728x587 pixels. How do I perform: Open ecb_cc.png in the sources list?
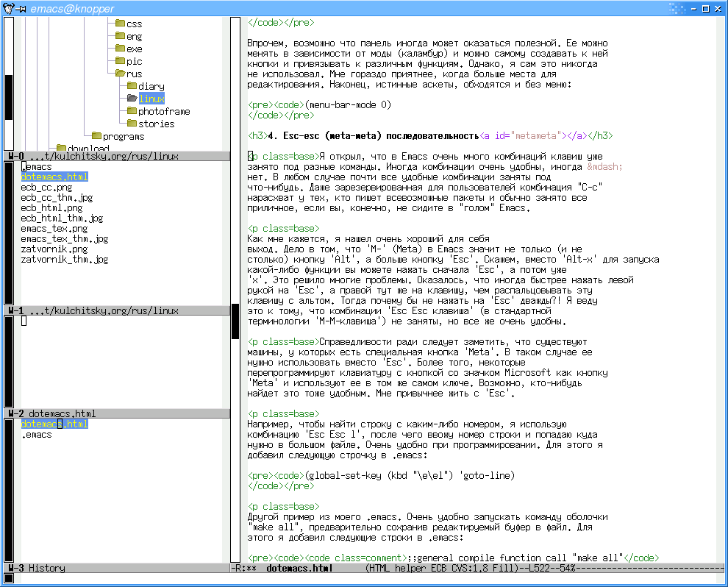46,188
